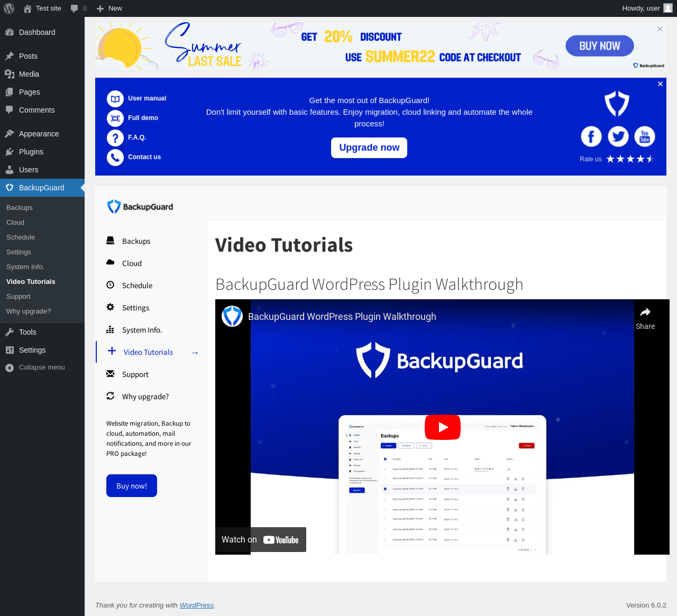This screenshot has width=677, height=616.
Task: Open the New content menu
Action: pos(109,8)
